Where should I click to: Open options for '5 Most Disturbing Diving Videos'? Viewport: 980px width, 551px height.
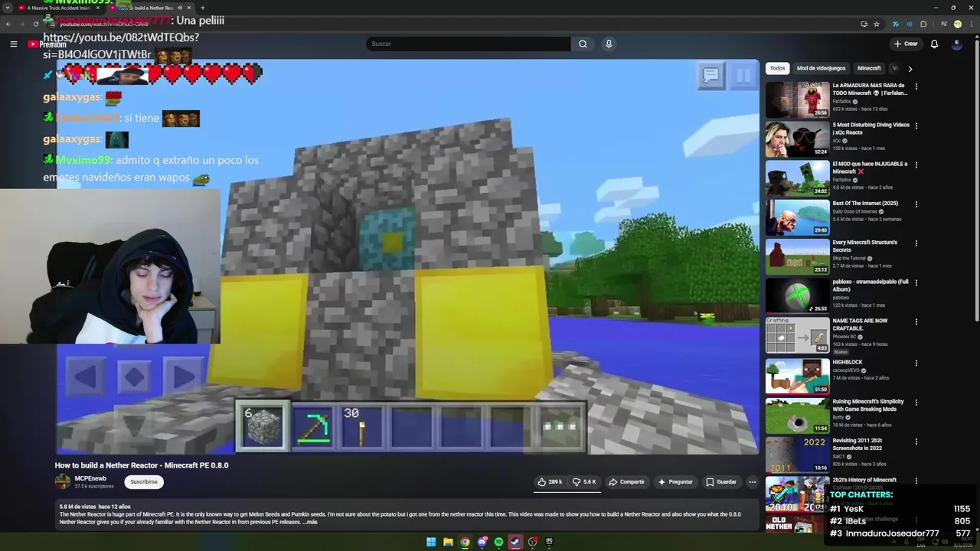point(916,126)
